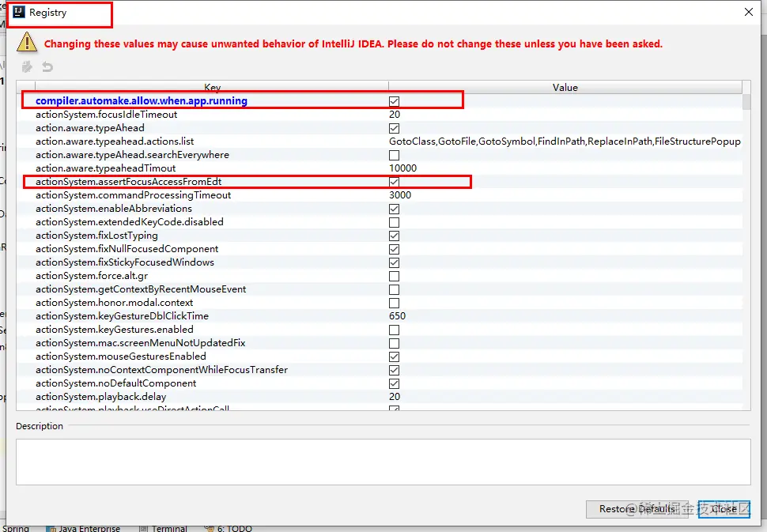This screenshot has height=532, width=767.
Task: Select actionSystem.mouseGesturesEnabled key text
Action: [x=120, y=356]
